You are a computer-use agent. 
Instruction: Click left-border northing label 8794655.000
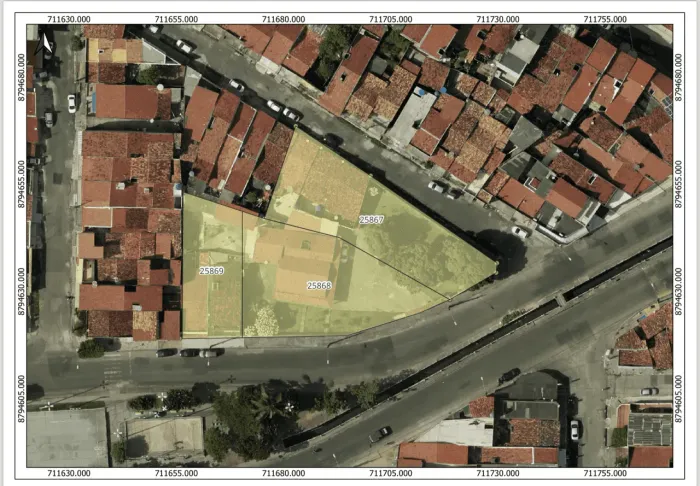(x=21, y=184)
